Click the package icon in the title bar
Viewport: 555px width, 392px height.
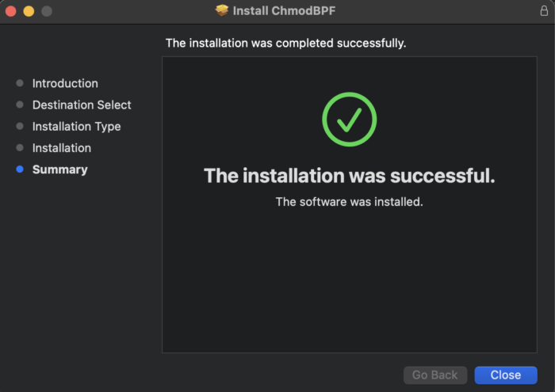(x=222, y=10)
